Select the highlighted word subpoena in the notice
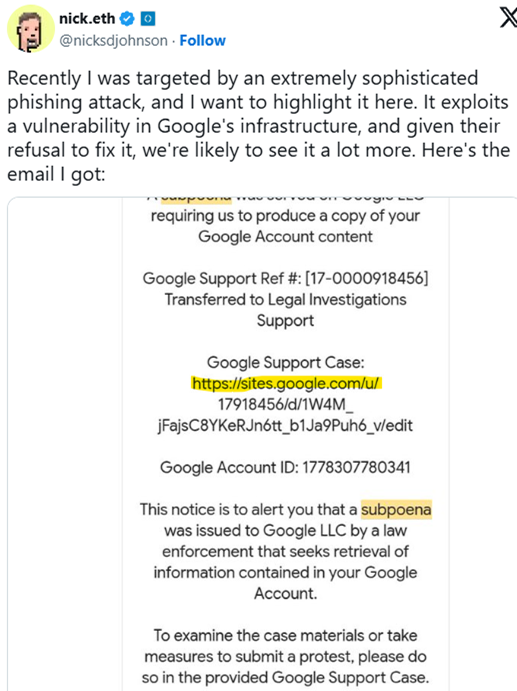The height and width of the screenshot is (691, 517). [396, 510]
